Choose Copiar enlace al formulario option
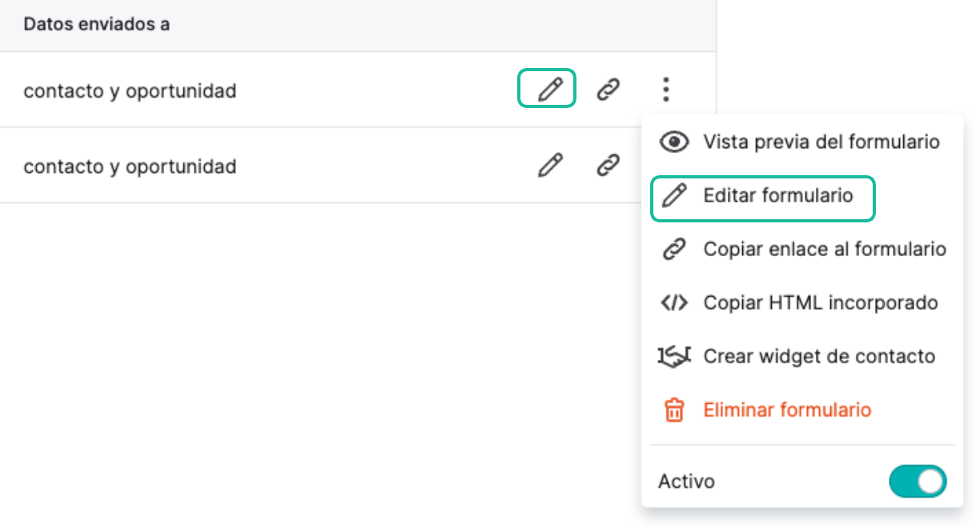The image size is (980, 528). pos(825,250)
